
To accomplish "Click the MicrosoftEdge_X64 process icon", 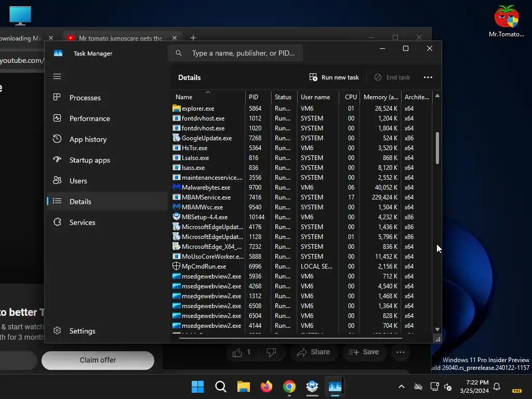I will (x=177, y=246).
